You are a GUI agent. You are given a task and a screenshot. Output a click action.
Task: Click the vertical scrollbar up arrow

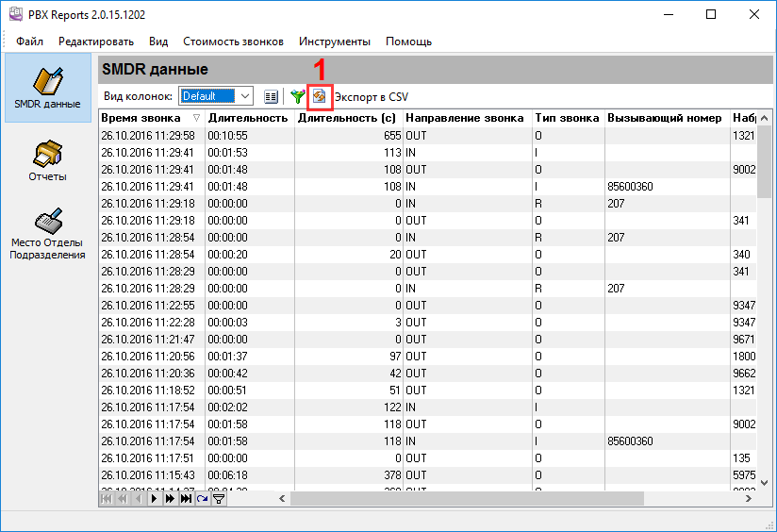click(764, 118)
